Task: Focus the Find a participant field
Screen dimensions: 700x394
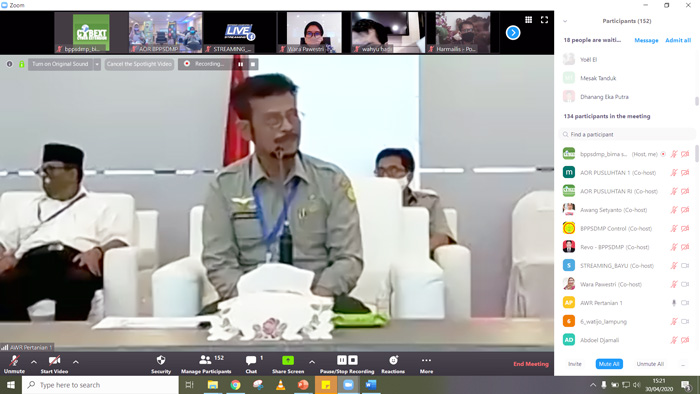Action: click(x=627, y=134)
